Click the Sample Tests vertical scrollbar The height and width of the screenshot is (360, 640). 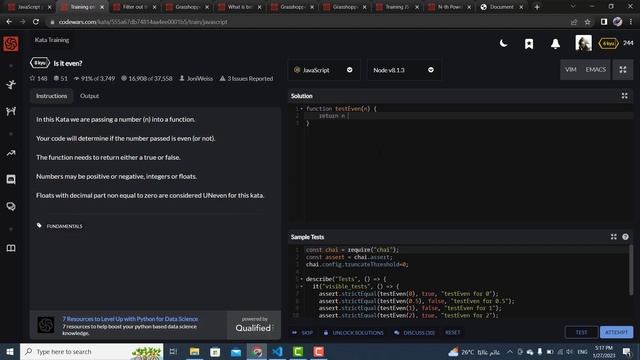click(631, 269)
